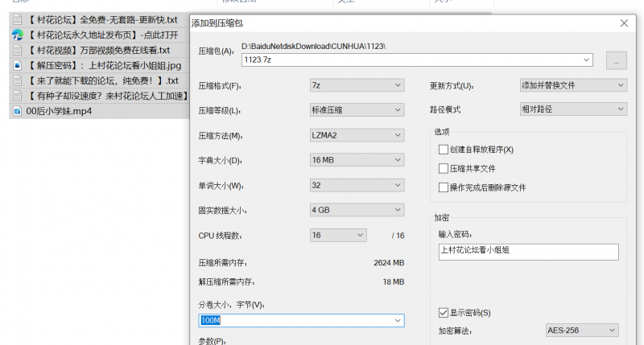Image resolution: width=644 pixels, height=345 pixels.
Task: Enable 创建自释放程序 checkbox
Action: (444, 150)
